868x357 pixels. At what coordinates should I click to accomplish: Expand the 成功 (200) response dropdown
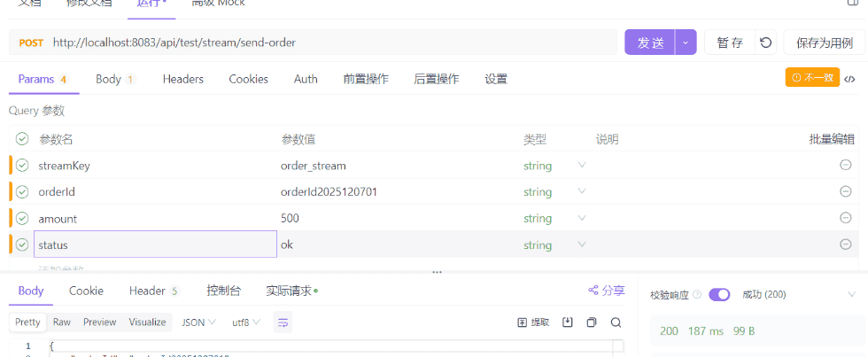[x=852, y=294]
